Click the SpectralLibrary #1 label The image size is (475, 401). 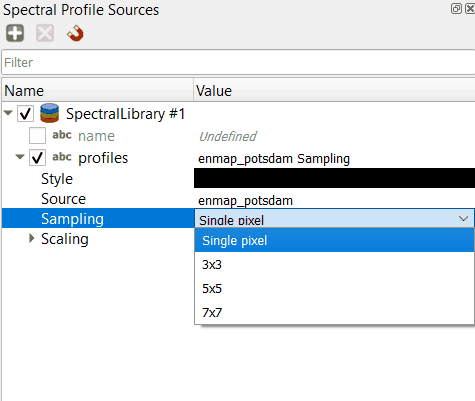[x=125, y=114]
